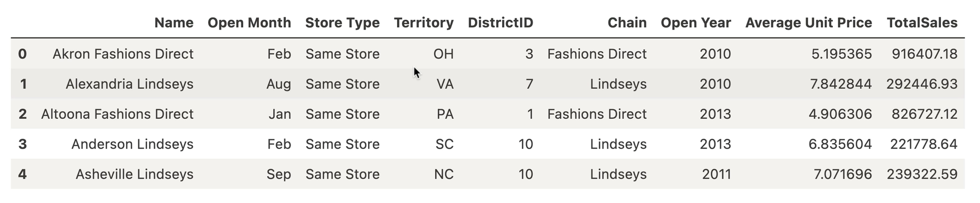Screen dimensions: 980x203
Task: Click the open month cell Sep
Action: click(279, 174)
